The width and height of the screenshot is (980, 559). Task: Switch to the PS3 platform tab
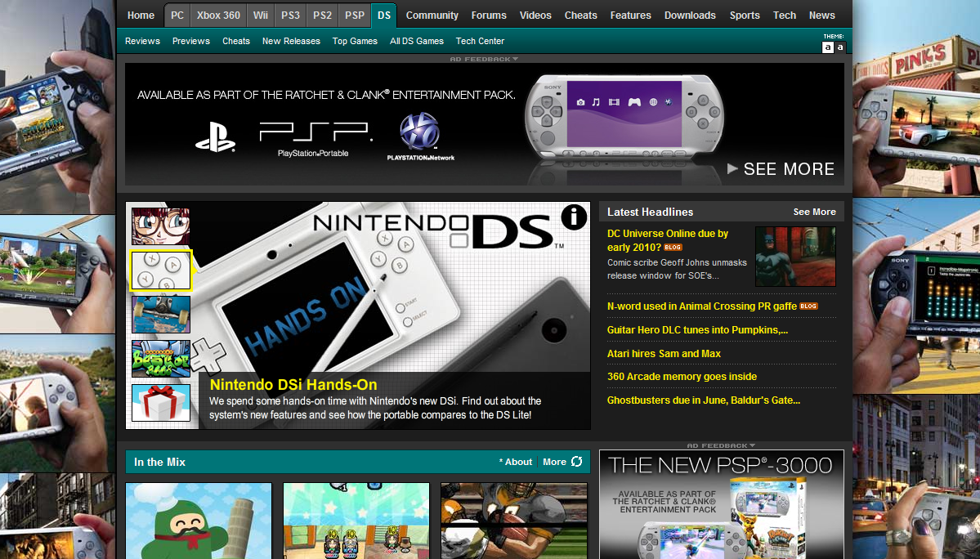pyautogui.click(x=291, y=15)
